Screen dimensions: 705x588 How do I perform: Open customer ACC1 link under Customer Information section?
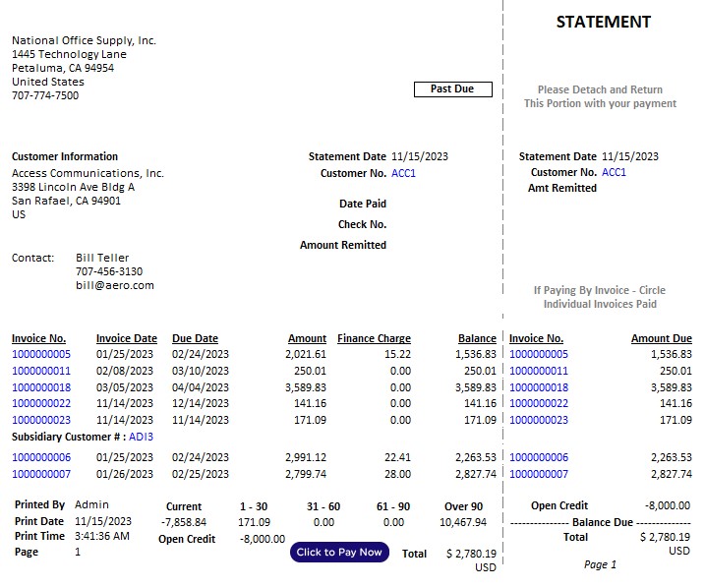point(403,173)
